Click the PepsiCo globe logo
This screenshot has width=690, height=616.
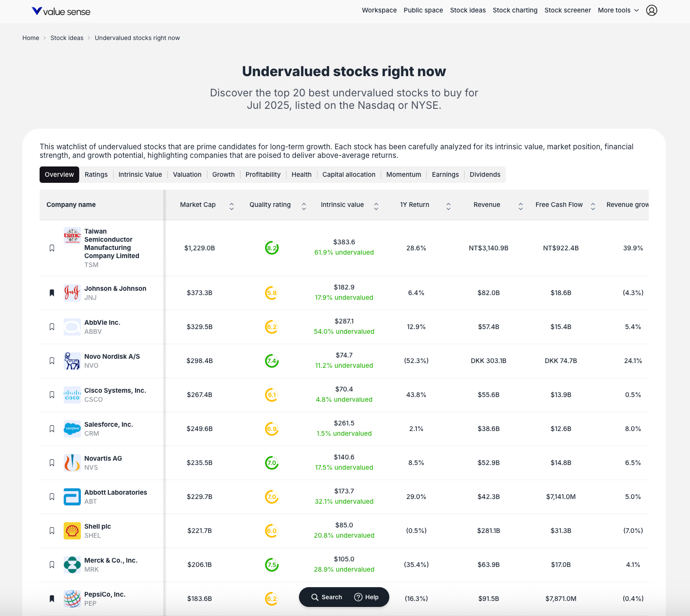tap(72, 599)
